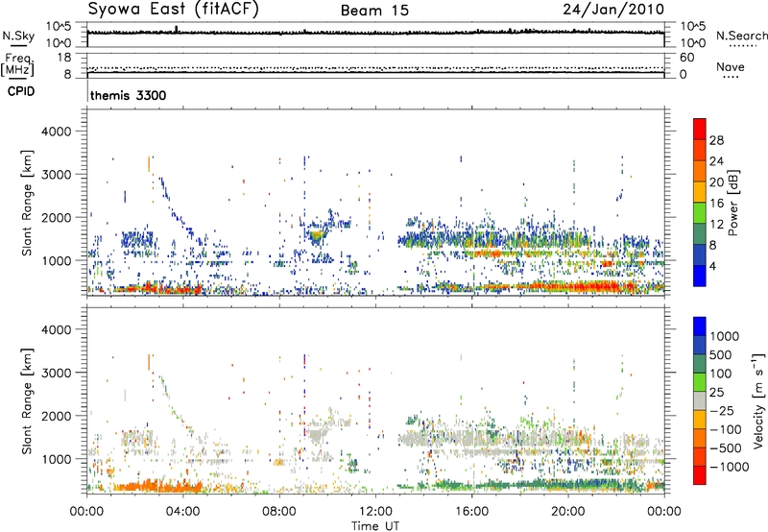Viewport: 768px width, 532px height.
Task: Click the grey Velocity colorbar segment between 25 and -25
Action: (700, 400)
